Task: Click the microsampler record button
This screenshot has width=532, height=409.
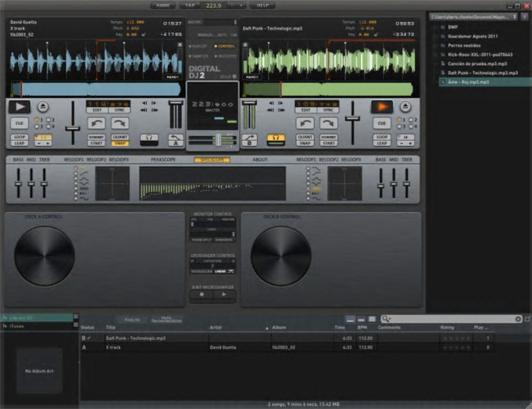Action: pyautogui.click(x=202, y=294)
